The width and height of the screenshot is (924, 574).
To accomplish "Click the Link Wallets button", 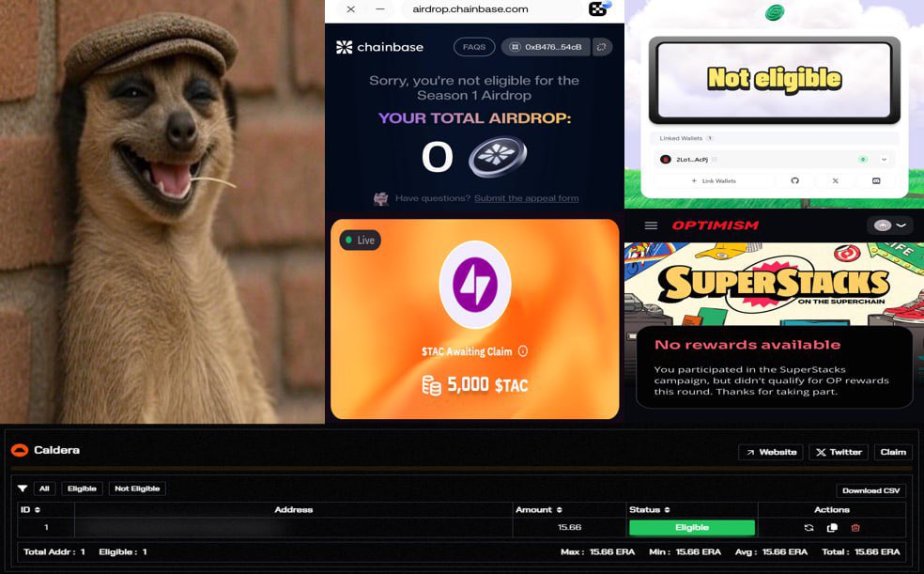I will (714, 181).
